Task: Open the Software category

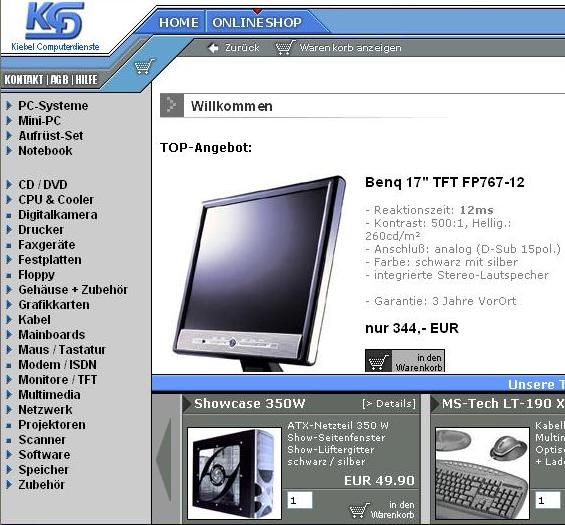Action: click(x=44, y=454)
